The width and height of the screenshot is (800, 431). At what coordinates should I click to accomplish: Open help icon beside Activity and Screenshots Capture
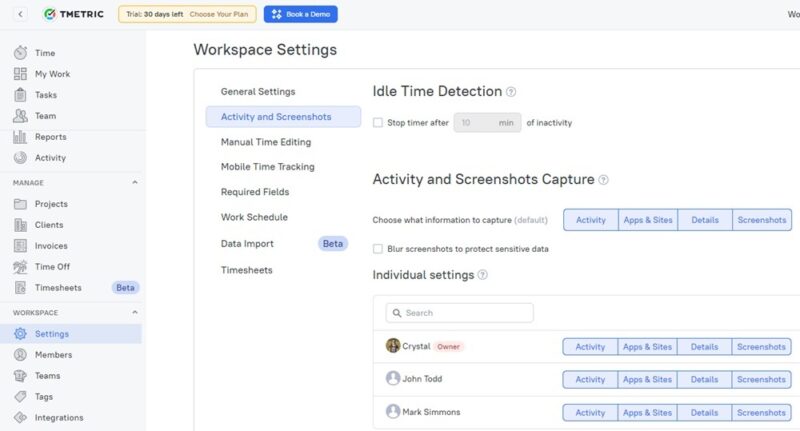click(x=603, y=180)
